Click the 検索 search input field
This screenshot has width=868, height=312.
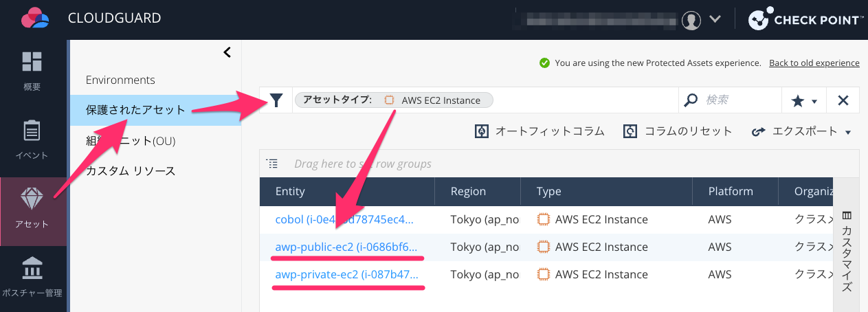pos(741,100)
